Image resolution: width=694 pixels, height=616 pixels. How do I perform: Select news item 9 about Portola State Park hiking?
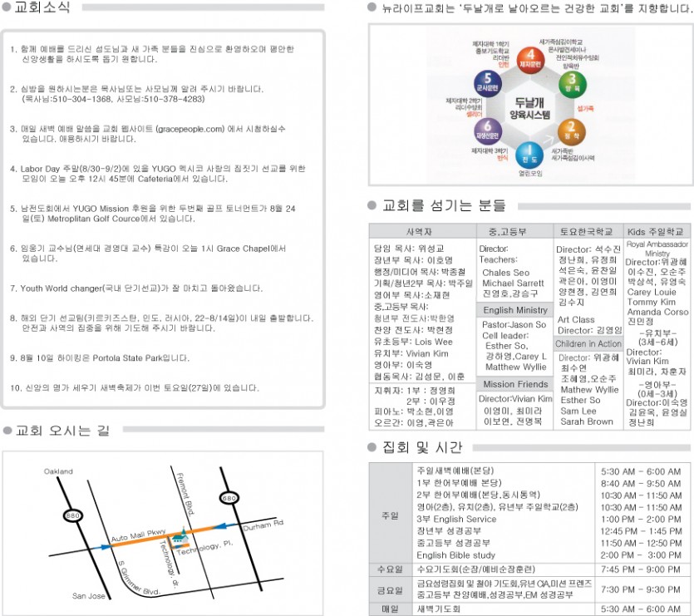(100, 357)
